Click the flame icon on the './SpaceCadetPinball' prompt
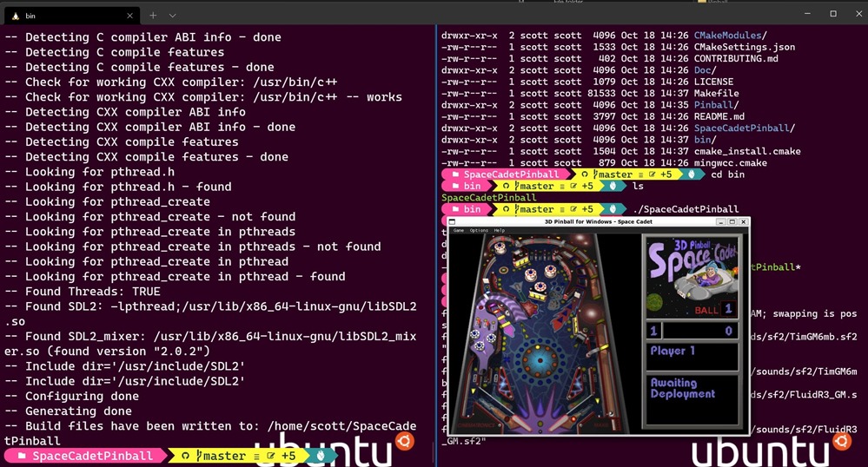868x467 pixels. (613, 209)
